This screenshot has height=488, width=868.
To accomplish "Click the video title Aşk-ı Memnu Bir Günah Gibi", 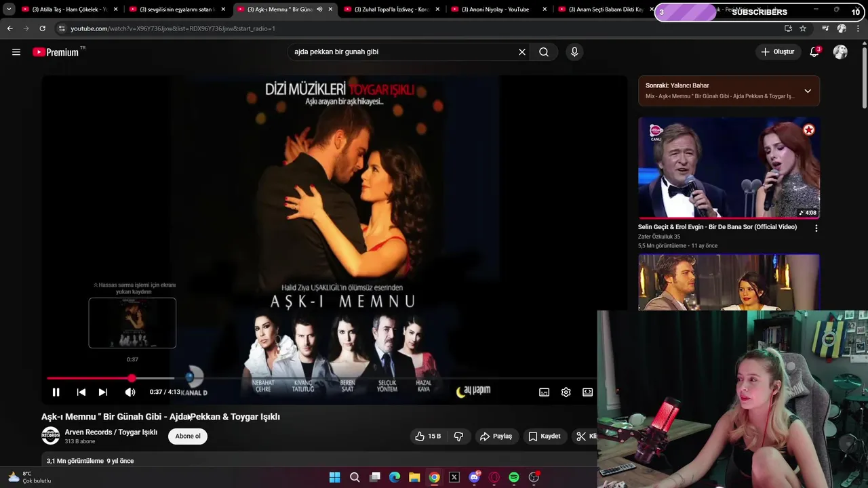I will (161, 417).
